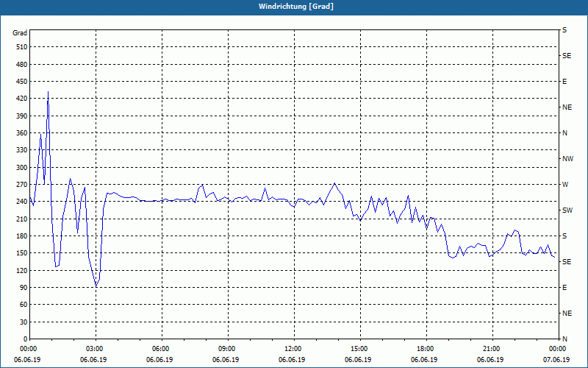Select the 510 y-axis value
The width and height of the screenshot is (588, 368).
(x=22, y=47)
